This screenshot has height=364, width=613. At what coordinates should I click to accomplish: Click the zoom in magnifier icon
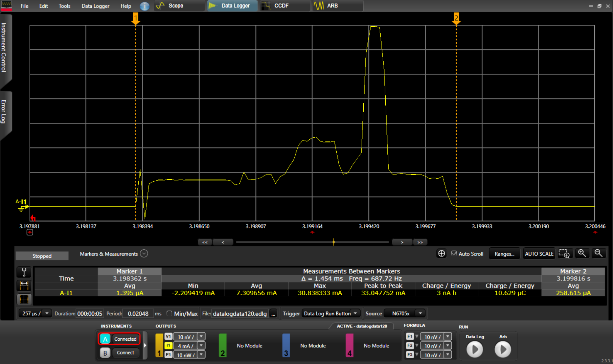tap(582, 253)
